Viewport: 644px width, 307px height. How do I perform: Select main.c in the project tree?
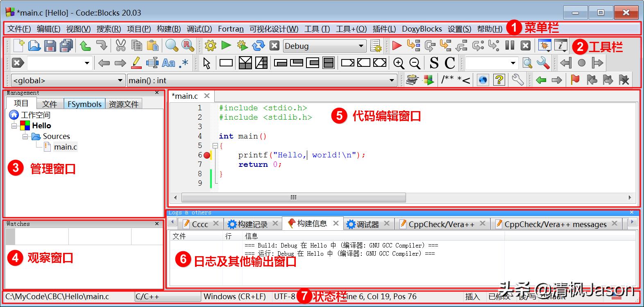pyautogui.click(x=66, y=147)
